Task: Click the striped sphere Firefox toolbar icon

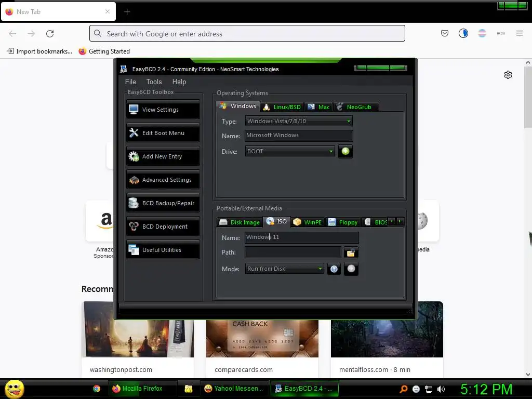Action: point(482,33)
